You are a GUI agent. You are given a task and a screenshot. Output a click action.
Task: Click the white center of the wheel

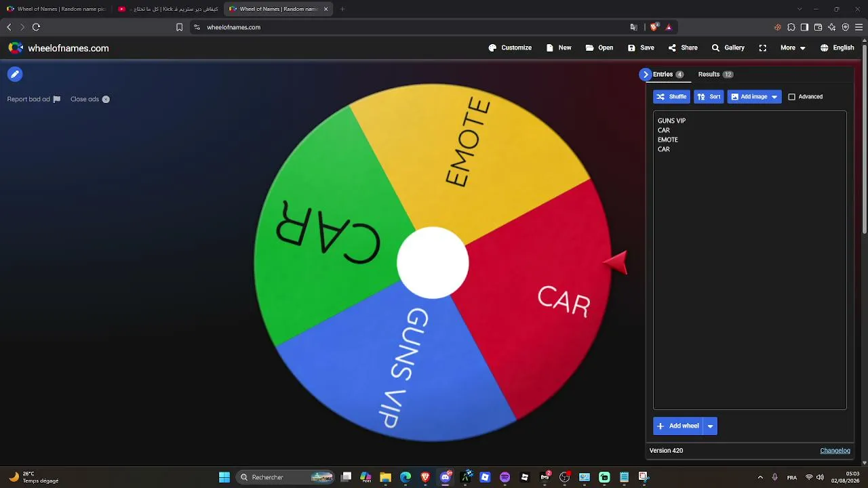[433, 263]
